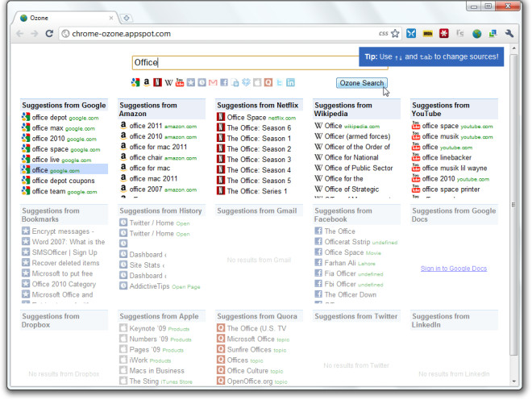Open 'Site Stats' history suggestion

[x=162, y=265]
